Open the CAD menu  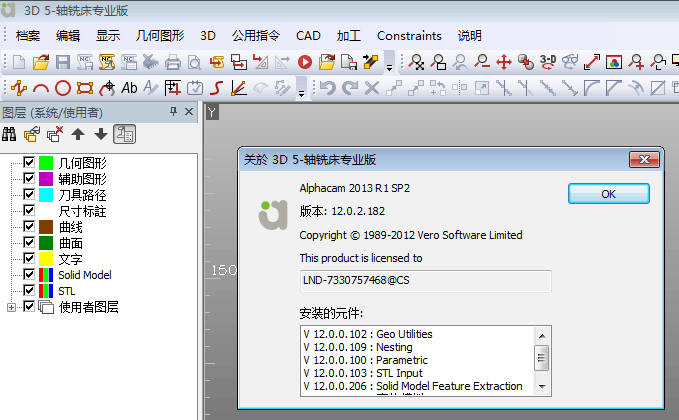coord(308,36)
